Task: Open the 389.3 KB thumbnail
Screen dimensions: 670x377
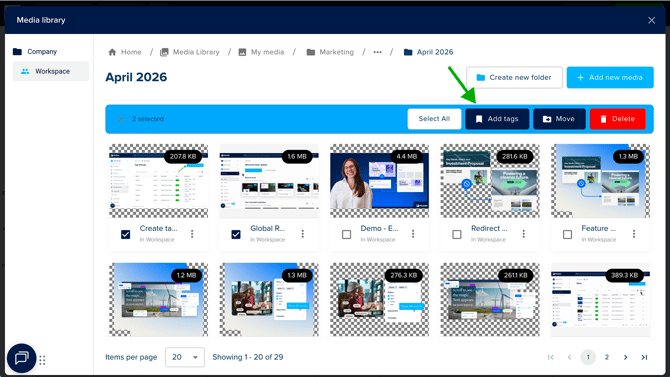Action: click(x=600, y=300)
